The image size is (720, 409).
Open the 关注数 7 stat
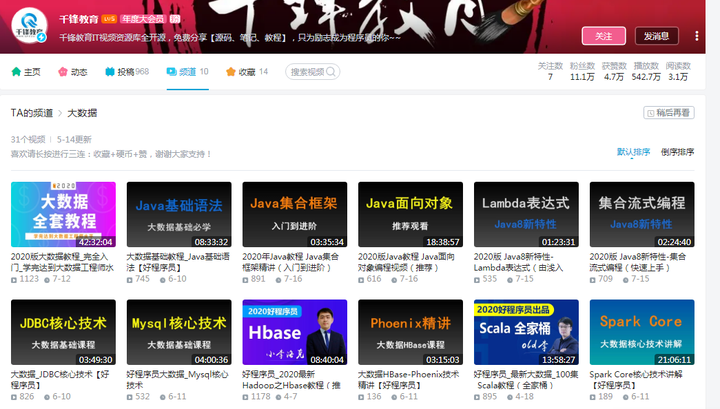(x=550, y=72)
